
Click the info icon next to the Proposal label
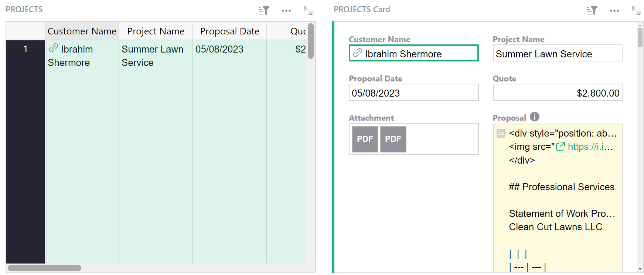pyautogui.click(x=534, y=117)
